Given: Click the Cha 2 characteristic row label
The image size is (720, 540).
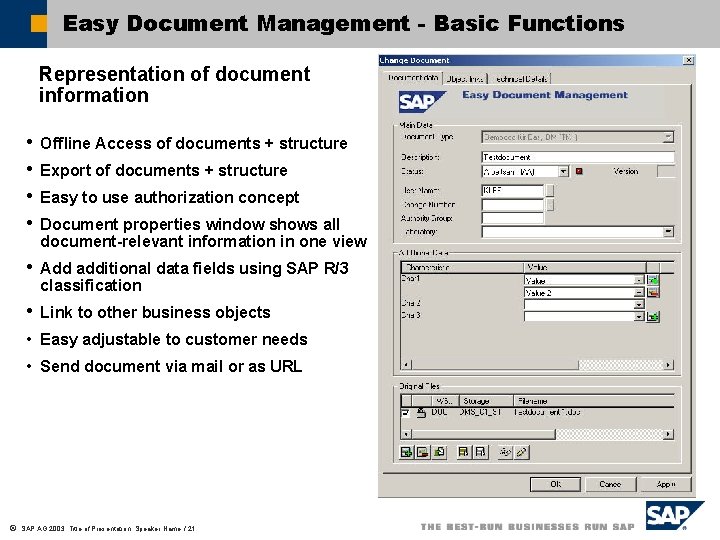Looking at the screenshot, I should click(x=411, y=303).
